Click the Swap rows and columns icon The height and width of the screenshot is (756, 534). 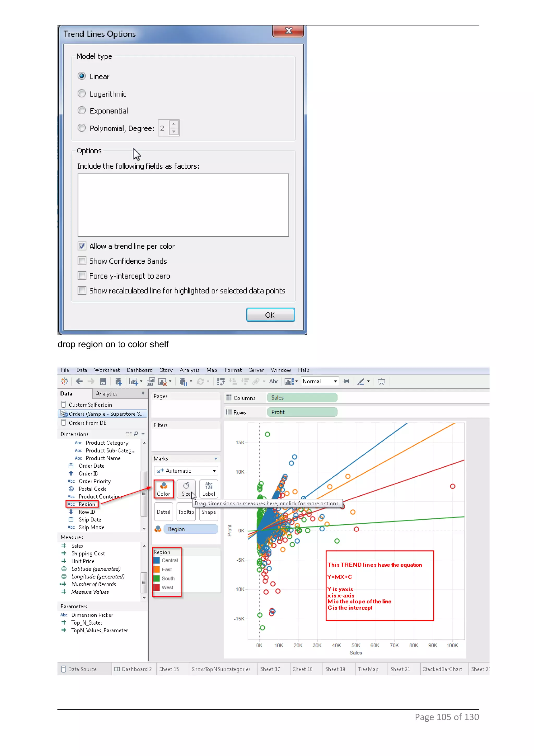tap(221, 381)
